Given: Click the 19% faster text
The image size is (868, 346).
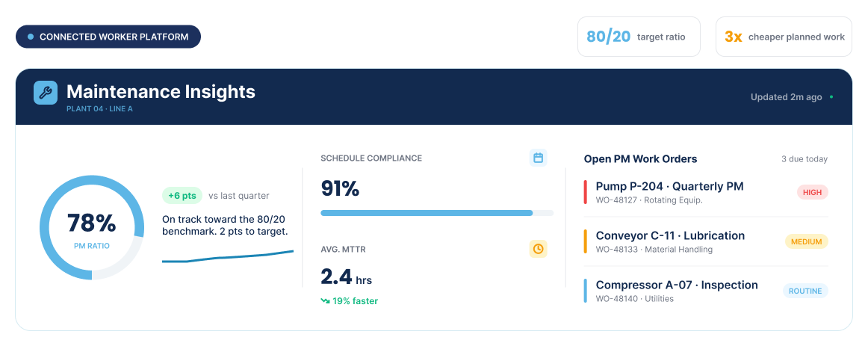Looking at the screenshot, I should [x=355, y=301].
